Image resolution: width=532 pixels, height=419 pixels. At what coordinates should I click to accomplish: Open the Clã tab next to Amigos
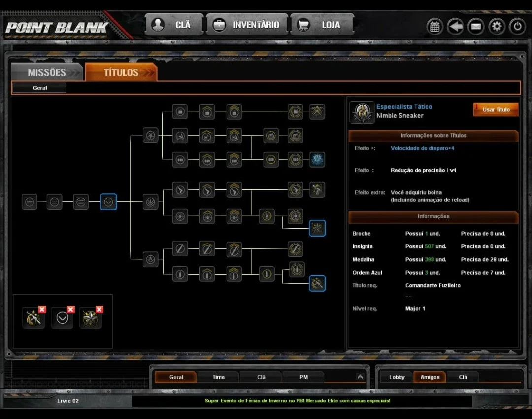(x=463, y=377)
